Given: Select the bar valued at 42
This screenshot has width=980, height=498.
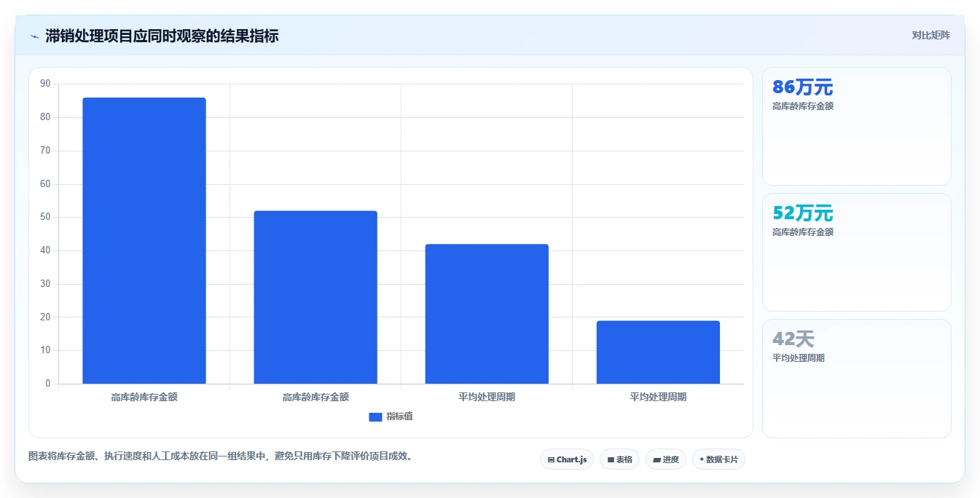Looking at the screenshot, I should point(487,314).
